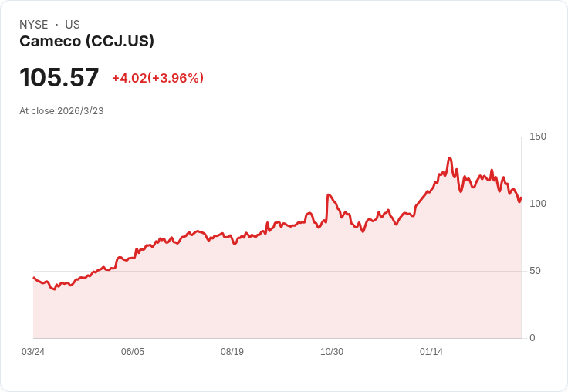Click the 08/19 date label
568x392 pixels.
point(232,352)
